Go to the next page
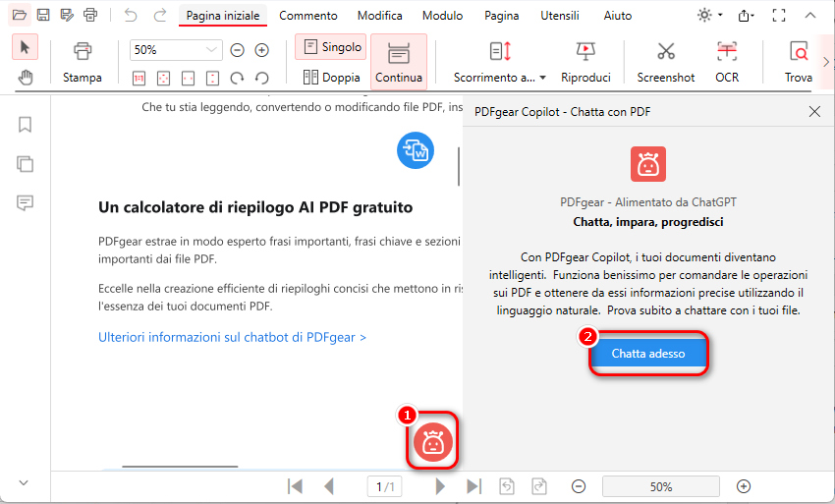 pyautogui.click(x=440, y=486)
